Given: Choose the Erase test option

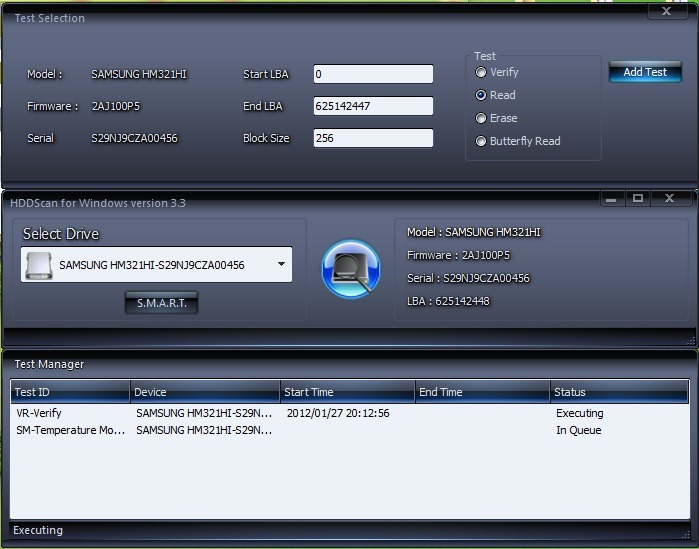Looking at the screenshot, I should (481, 118).
